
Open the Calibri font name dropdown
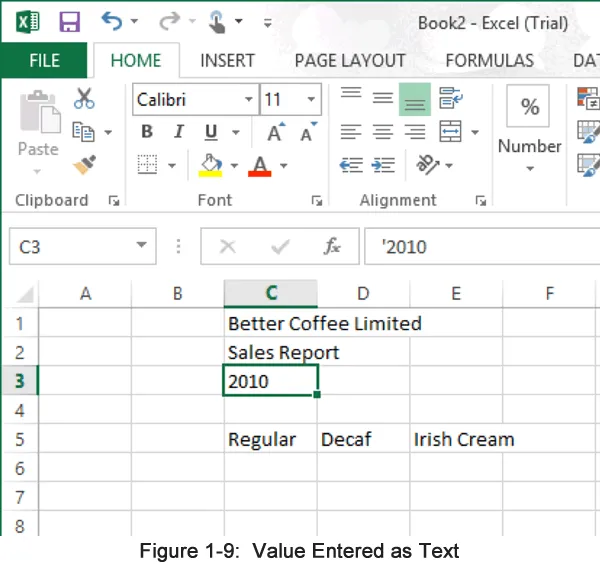249,100
